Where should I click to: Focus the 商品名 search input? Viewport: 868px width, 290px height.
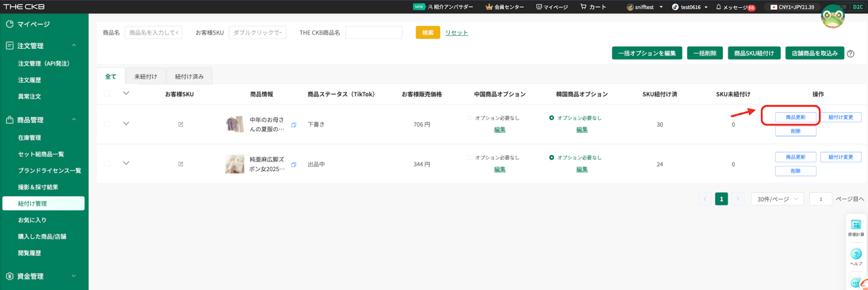pyautogui.click(x=154, y=33)
